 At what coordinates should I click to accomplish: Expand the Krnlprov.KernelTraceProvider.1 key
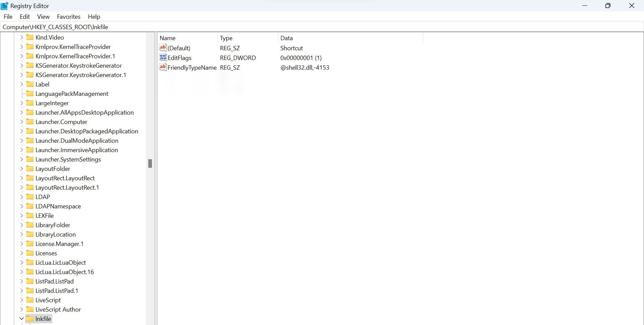click(21, 56)
